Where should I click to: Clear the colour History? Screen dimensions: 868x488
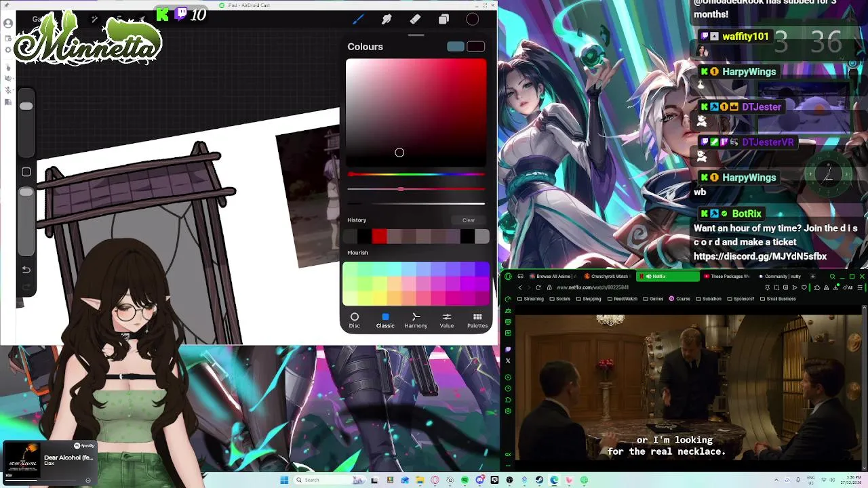469,220
